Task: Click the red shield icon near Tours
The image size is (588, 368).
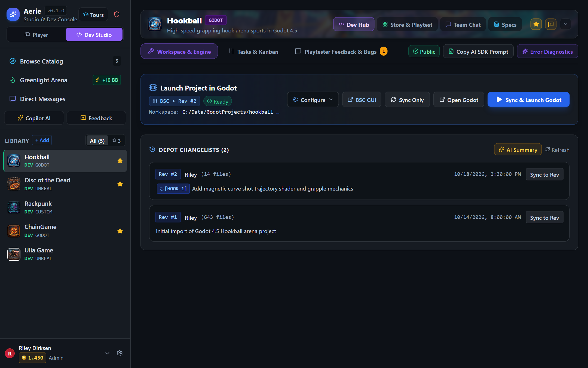Action: [x=117, y=14]
